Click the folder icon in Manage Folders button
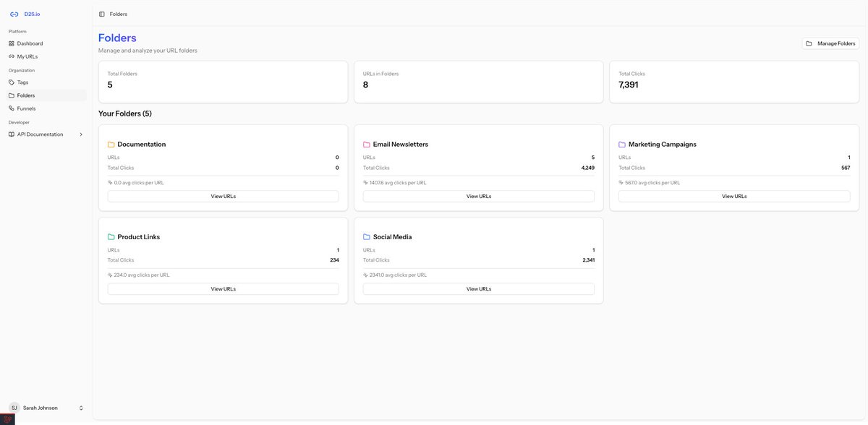 coord(809,43)
